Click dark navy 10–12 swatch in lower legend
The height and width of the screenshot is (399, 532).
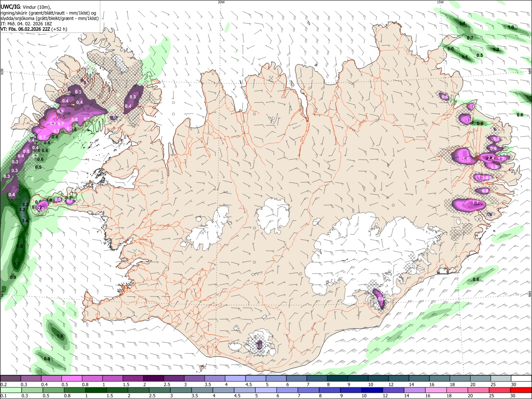pos(372,390)
